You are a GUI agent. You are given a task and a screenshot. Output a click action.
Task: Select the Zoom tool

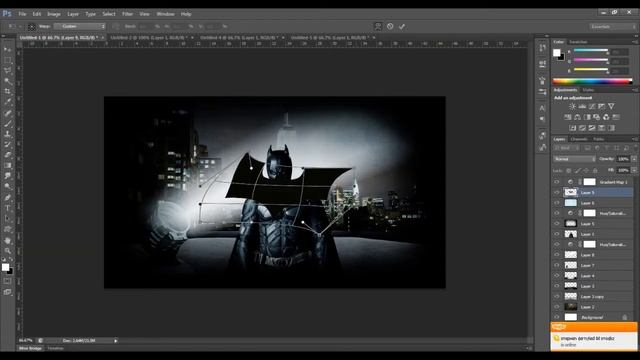[8, 251]
